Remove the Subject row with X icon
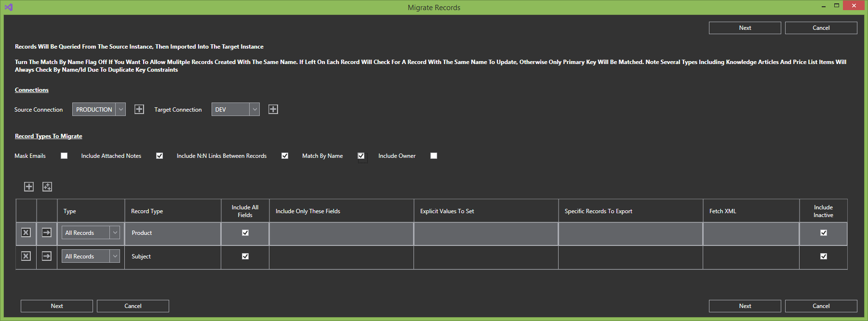The height and width of the screenshot is (321, 868). [x=26, y=256]
